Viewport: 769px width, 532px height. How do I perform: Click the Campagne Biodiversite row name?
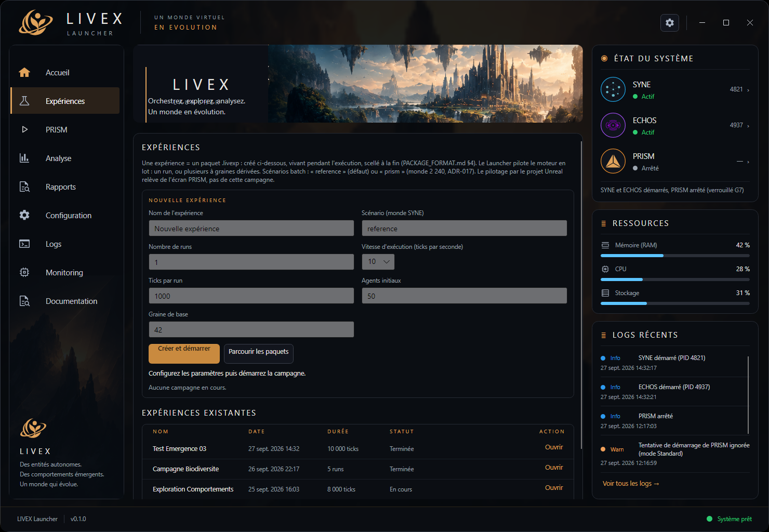pos(185,469)
